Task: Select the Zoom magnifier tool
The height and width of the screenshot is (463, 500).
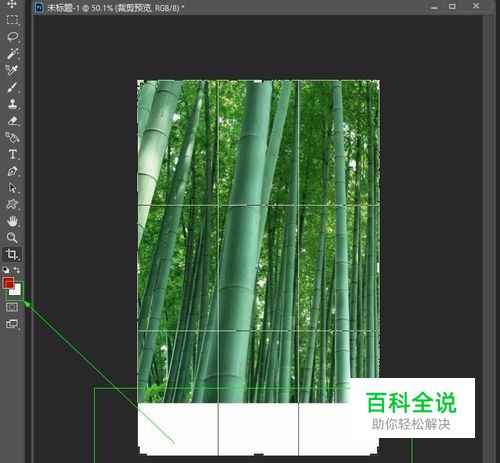Action: click(12, 237)
